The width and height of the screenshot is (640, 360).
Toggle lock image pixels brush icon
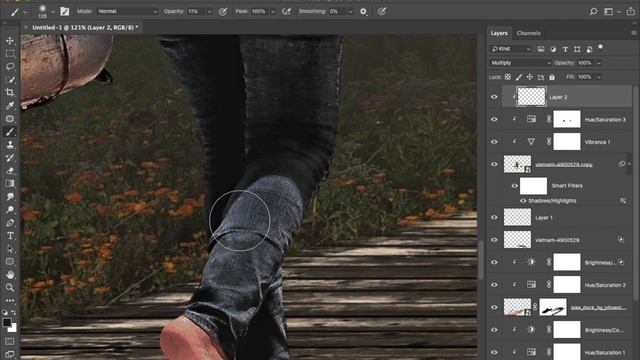pyautogui.click(x=519, y=77)
